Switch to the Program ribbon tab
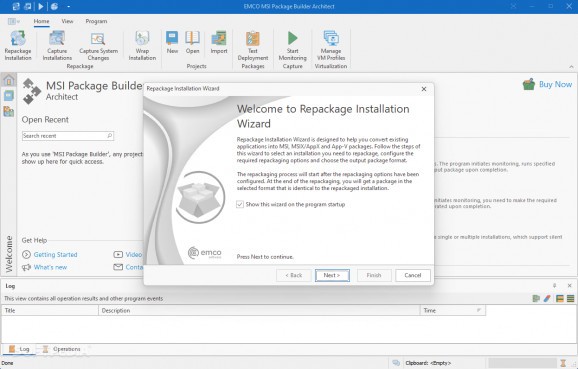This screenshot has width=578, height=369. point(96,21)
